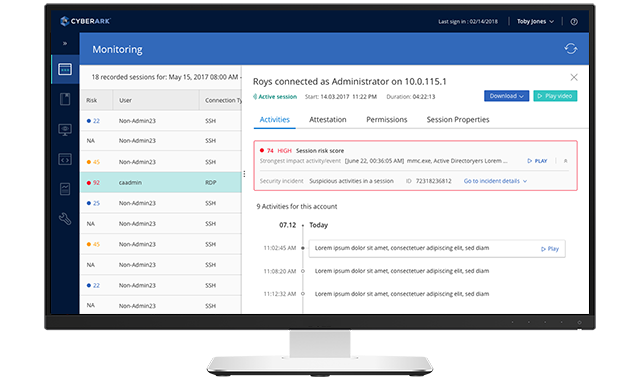
Task: Click the Play video button
Action: pyautogui.click(x=555, y=96)
